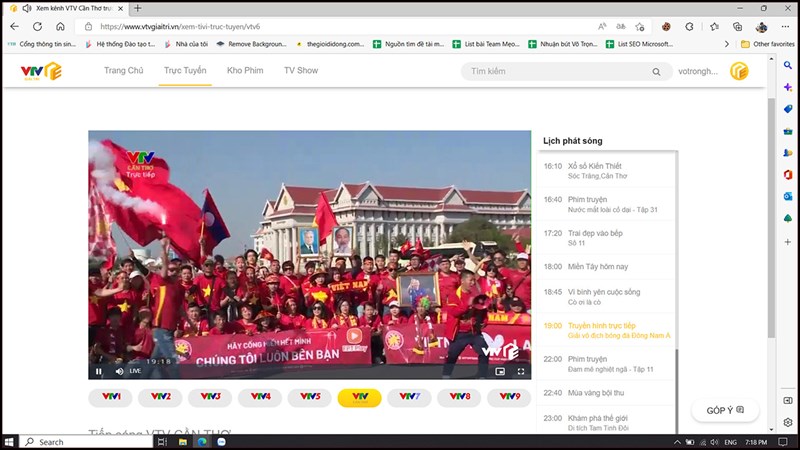Toggle picture-in-picture mode in player

point(500,371)
